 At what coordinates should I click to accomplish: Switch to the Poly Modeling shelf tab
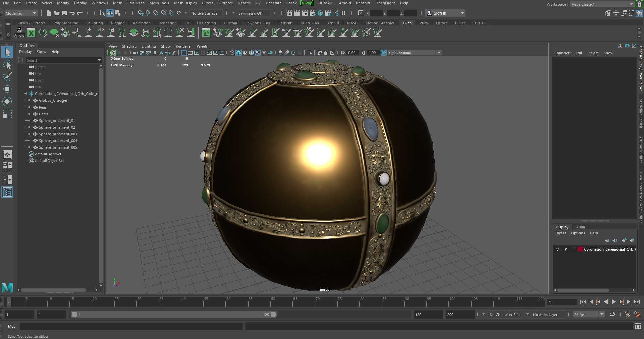66,23
